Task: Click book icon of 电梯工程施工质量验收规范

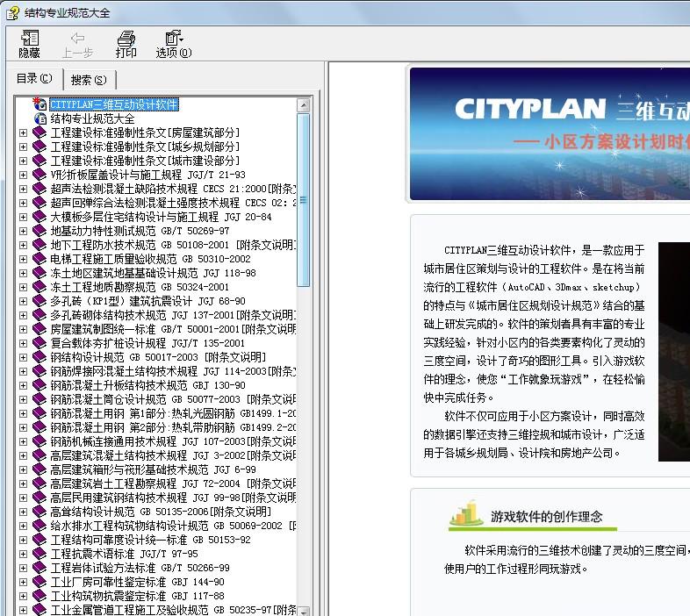Action: [40, 259]
